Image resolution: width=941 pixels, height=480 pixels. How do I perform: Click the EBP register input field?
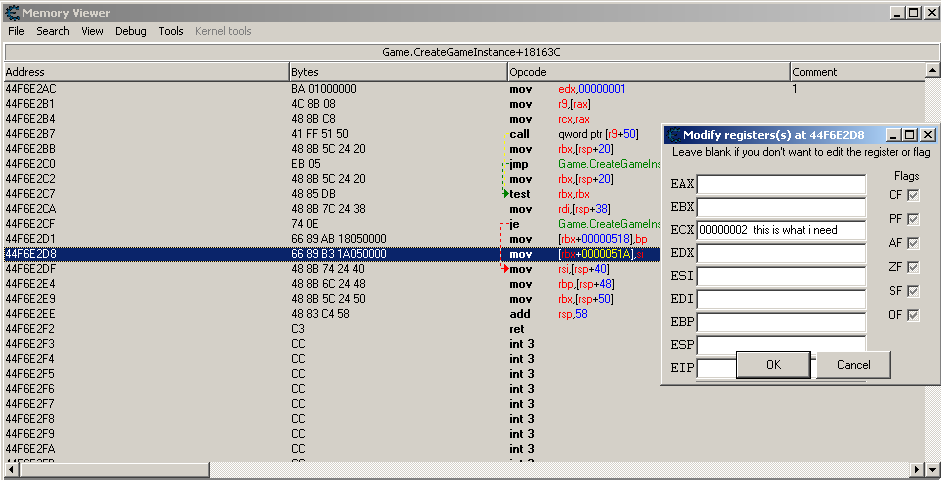tap(781, 322)
